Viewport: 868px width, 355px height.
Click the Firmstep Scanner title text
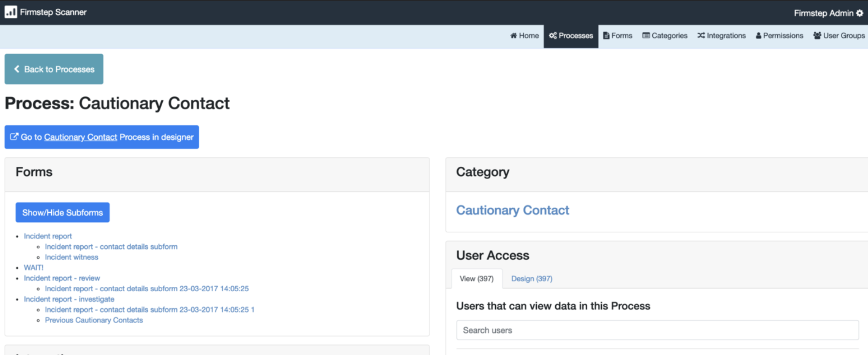point(53,12)
